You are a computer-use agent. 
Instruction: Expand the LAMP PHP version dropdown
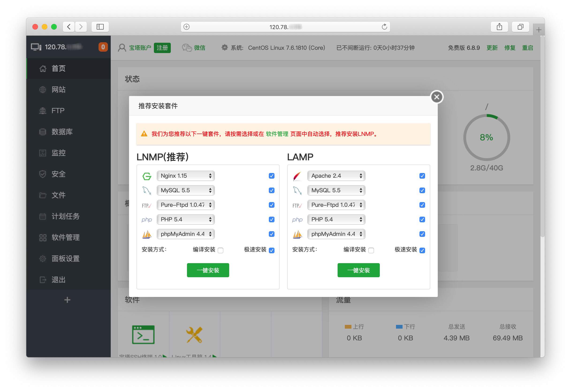point(336,219)
